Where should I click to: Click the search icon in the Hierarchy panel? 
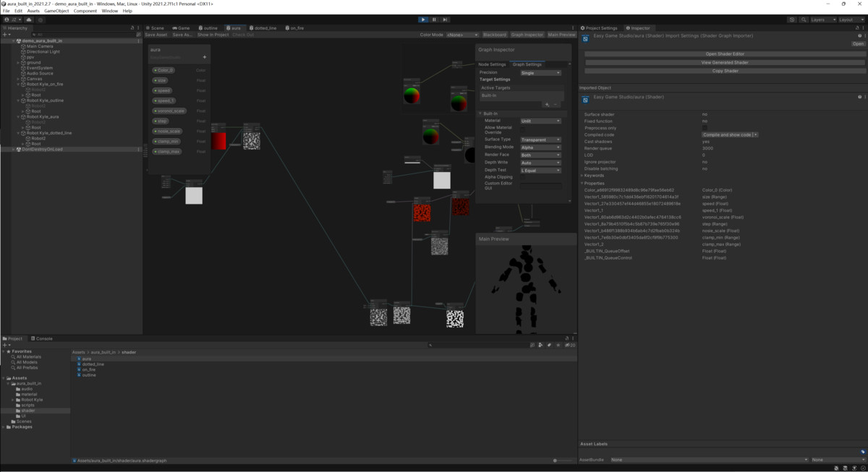click(35, 34)
